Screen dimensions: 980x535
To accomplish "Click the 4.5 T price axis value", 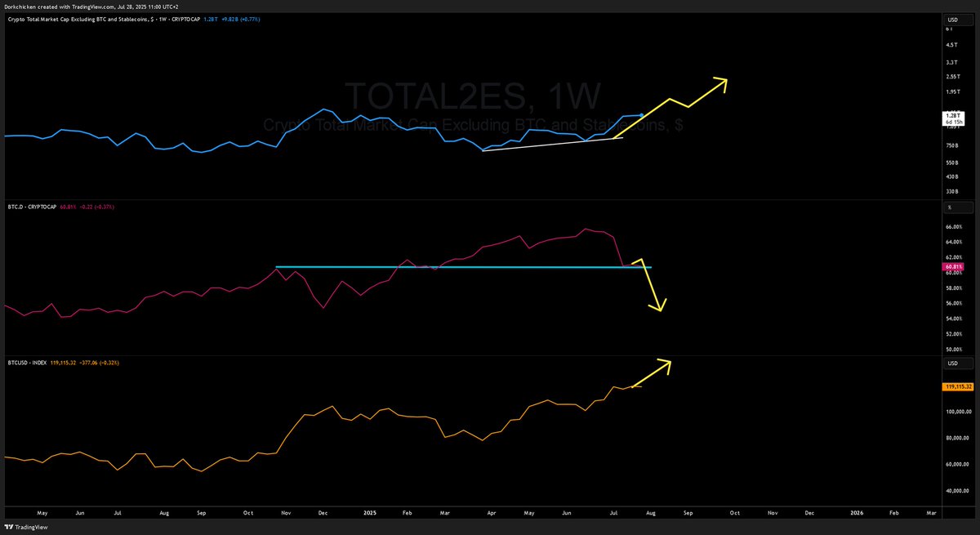I will (952, 46).
